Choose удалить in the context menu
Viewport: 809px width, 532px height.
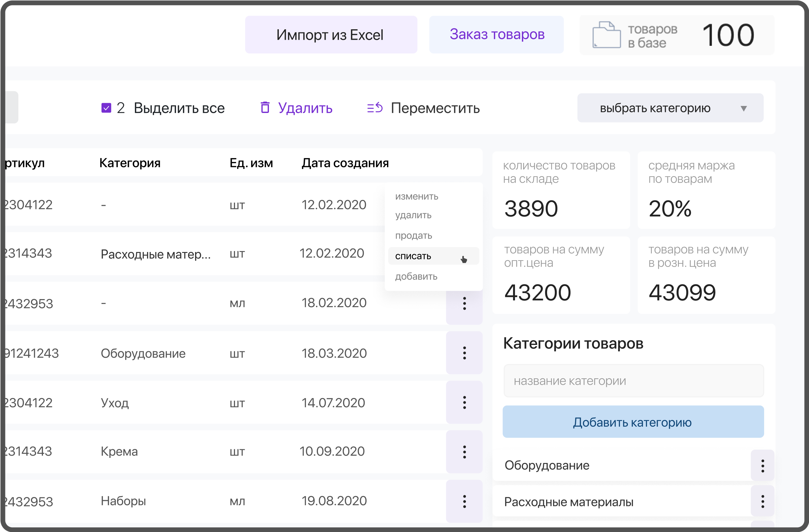[x=413, y=215]
